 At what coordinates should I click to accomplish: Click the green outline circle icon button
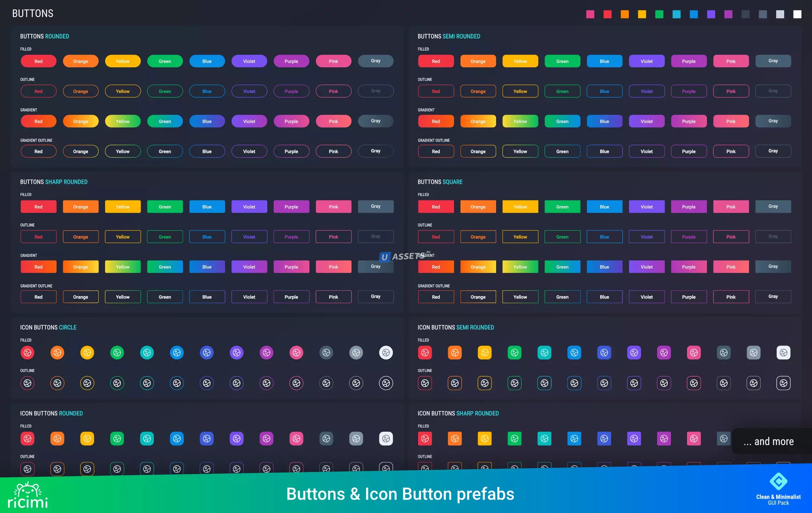tap(117, 383)
